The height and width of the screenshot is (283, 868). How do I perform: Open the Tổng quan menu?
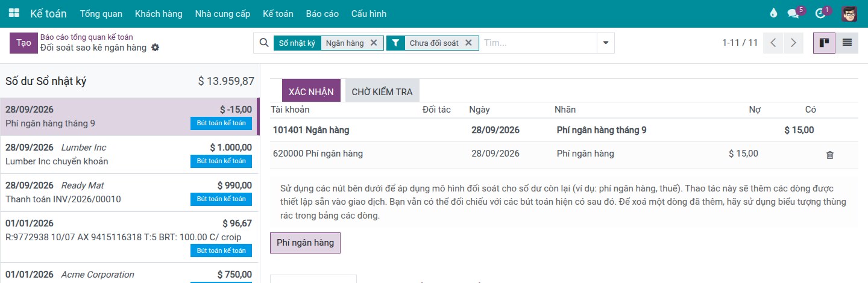pyautogui.click(x=101, y=13)
